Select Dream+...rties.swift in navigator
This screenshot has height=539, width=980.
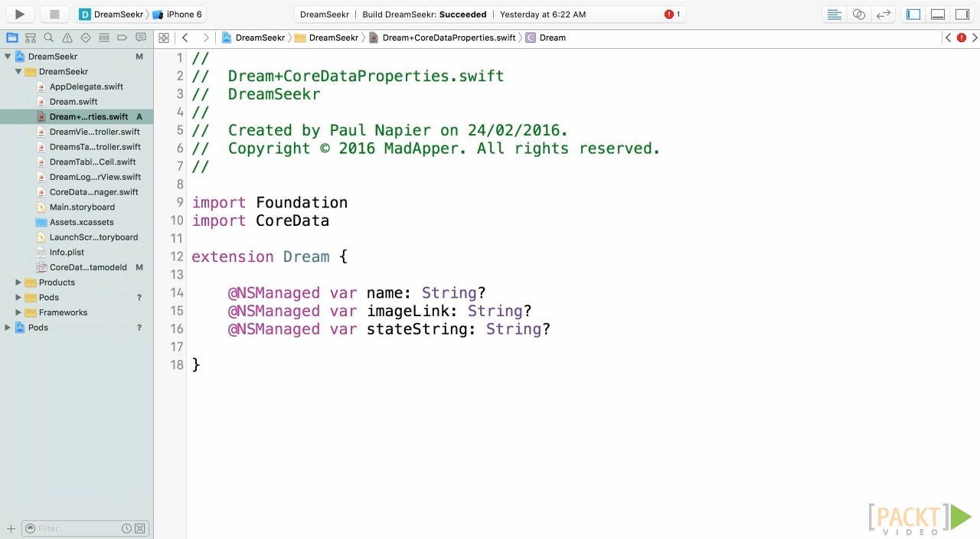pyautogui.click(x=77, y=116)
